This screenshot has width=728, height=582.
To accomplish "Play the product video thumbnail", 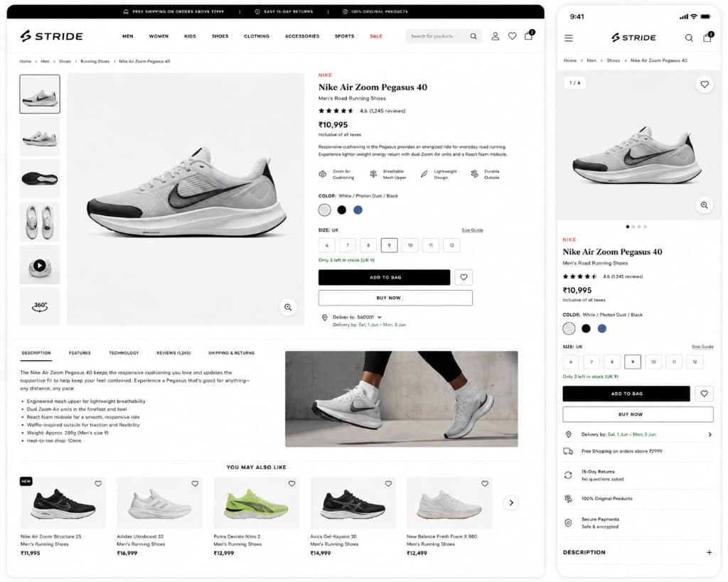I will (40, 265).
